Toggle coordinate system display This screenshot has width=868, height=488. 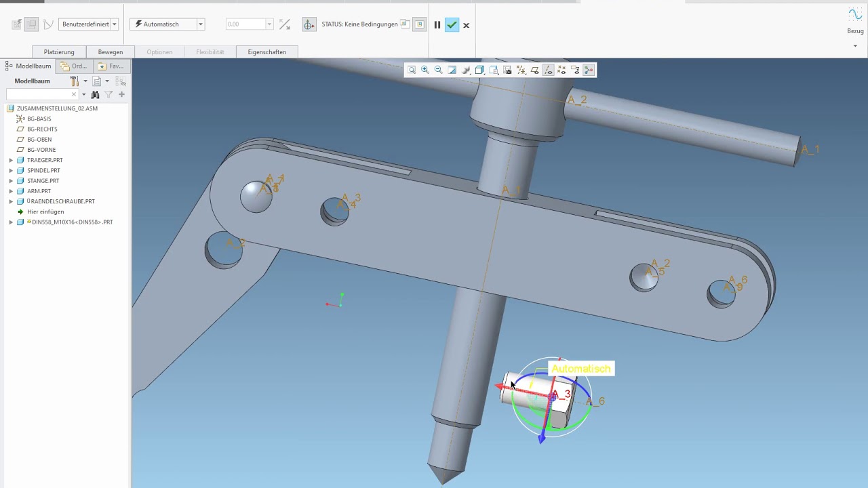(x=575, y=70)
